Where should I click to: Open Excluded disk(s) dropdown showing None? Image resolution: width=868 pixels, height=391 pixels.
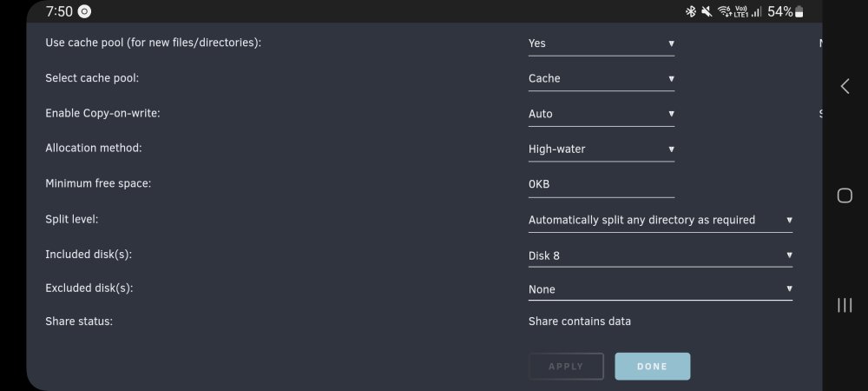click(x=661, y=289)
